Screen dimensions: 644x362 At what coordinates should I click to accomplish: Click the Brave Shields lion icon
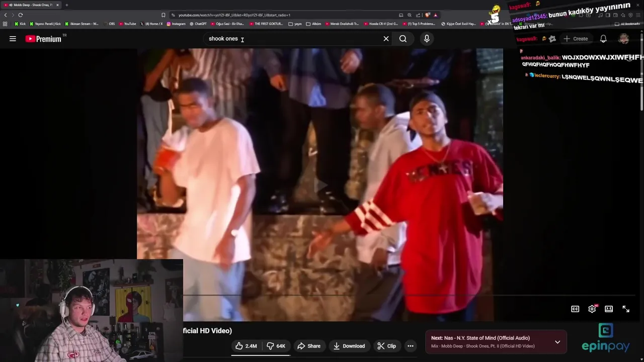coord(427,15)
